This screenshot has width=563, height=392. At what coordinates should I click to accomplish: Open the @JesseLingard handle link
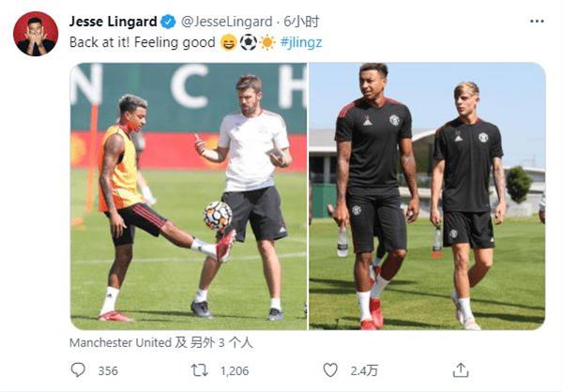click(x=226, y=22)
